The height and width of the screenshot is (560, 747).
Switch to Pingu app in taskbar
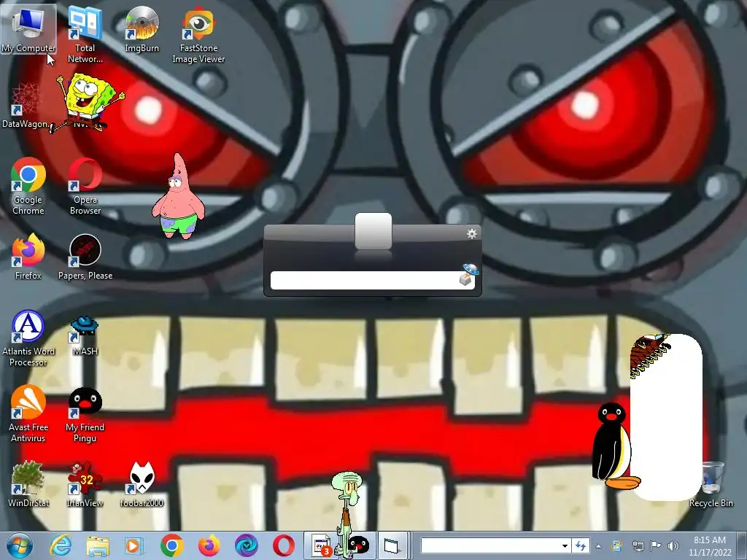click(x=357, y=545)
